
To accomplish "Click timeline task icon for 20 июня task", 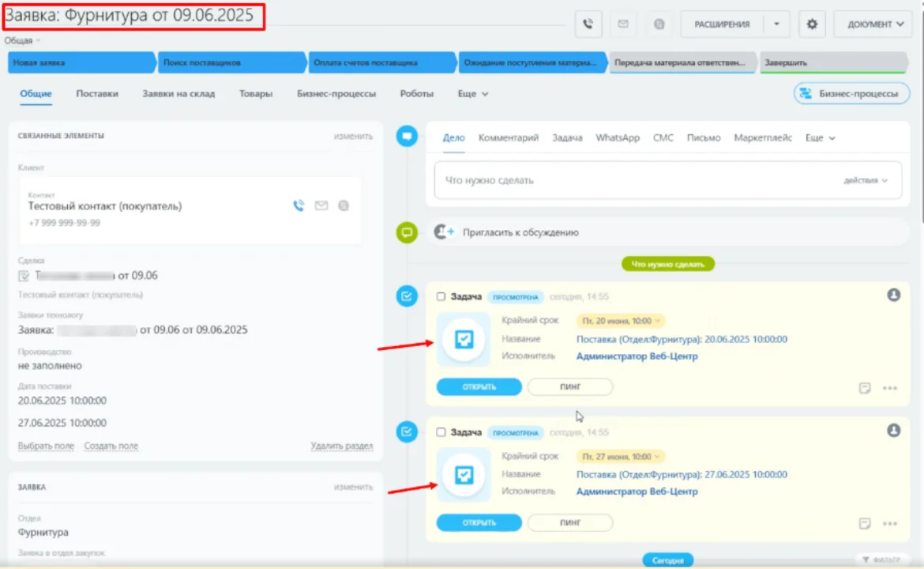I will point(407,296).
